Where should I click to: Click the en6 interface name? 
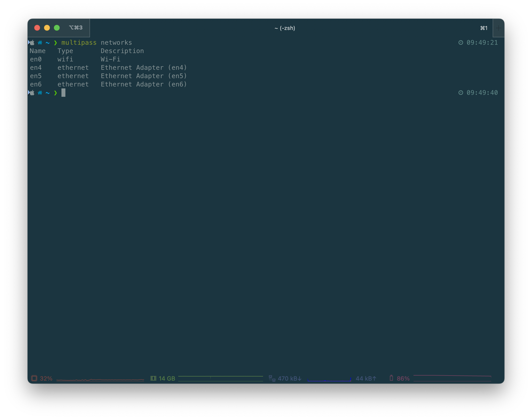coord(36,84)
